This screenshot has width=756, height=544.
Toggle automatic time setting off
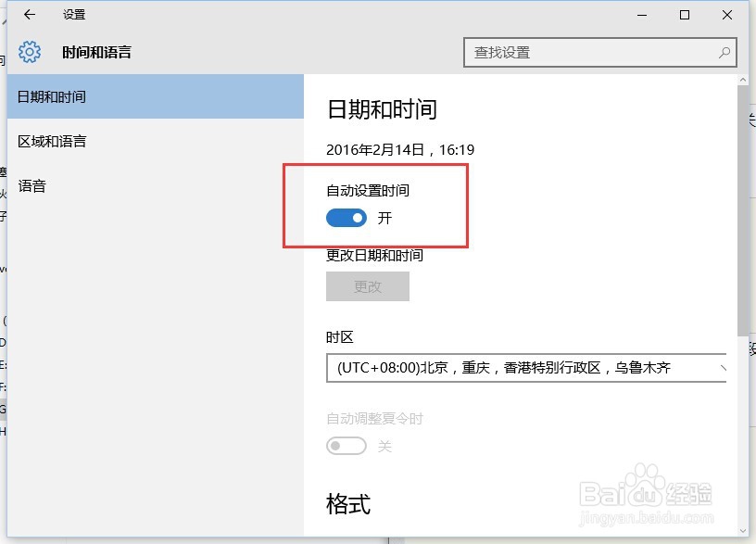tap(347, 218)
